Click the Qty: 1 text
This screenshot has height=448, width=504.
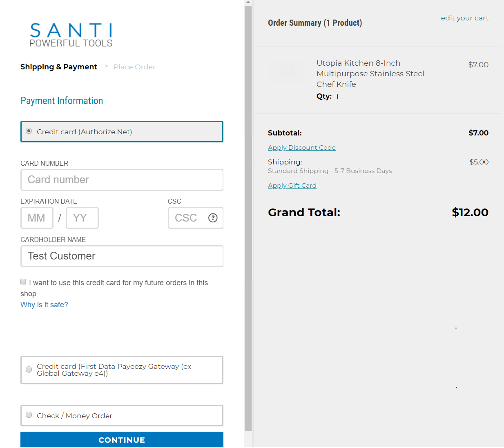click(328, 96)
